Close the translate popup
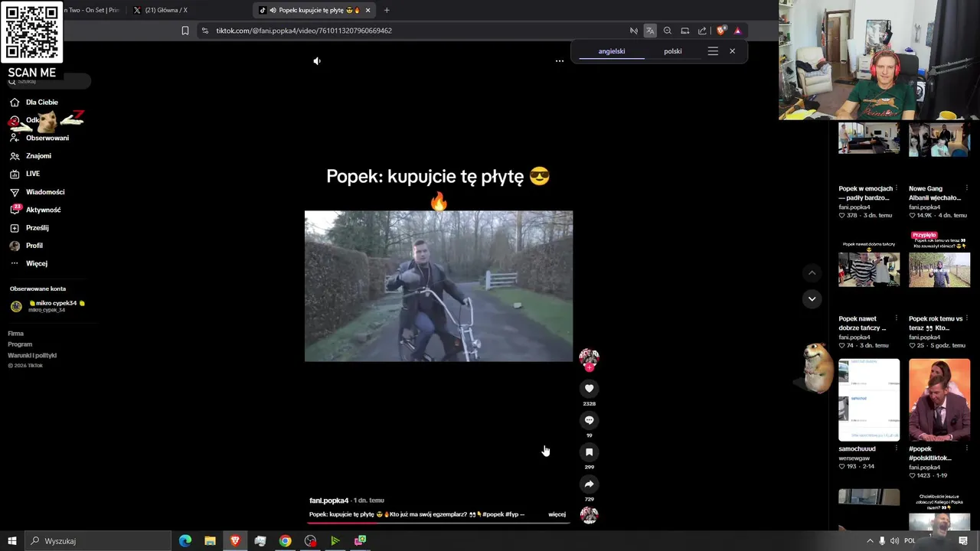Viewport: 980px width, 551px height. pos(732,51)
